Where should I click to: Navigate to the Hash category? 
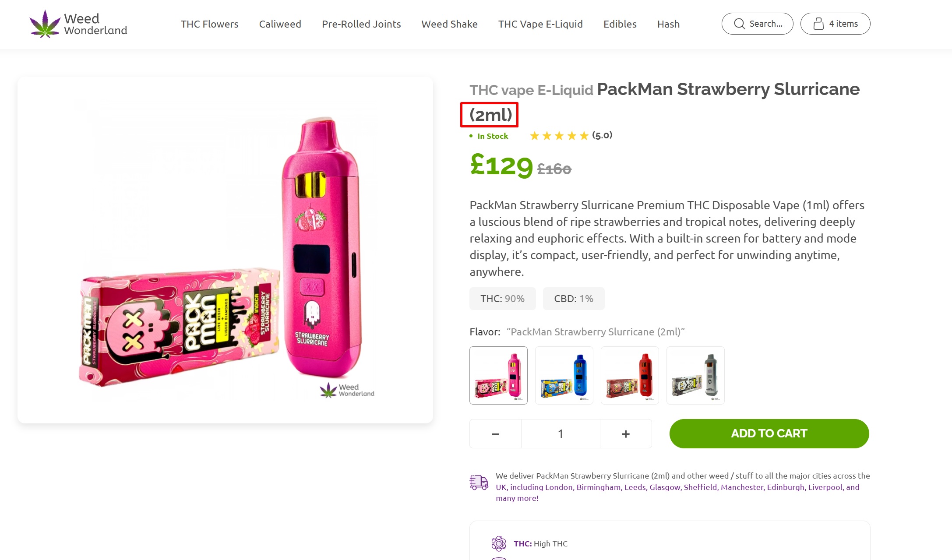[668, 24]
